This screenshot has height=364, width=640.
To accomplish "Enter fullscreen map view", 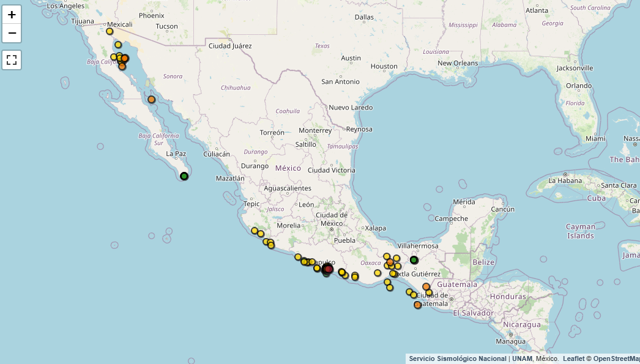I will coord(12,60).
